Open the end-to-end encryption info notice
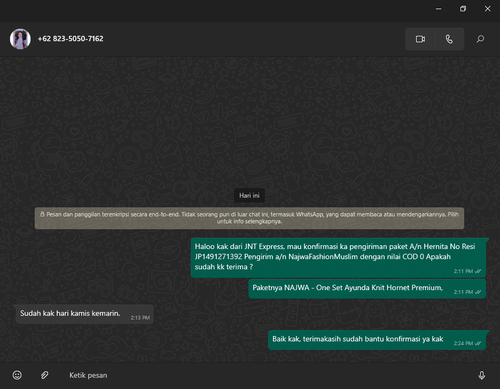The image size is (500, 389). [249, 218]
